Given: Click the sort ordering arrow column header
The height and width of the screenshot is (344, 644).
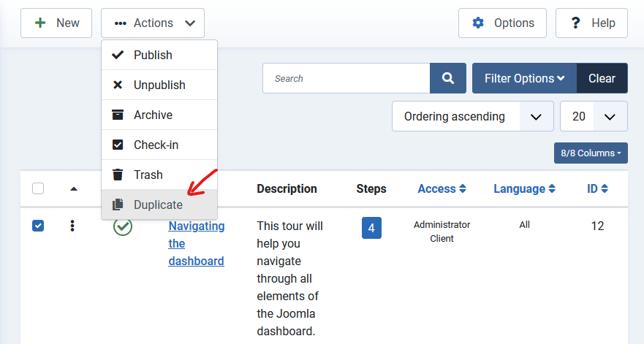Looking at the screenshot, I should 74,189.
